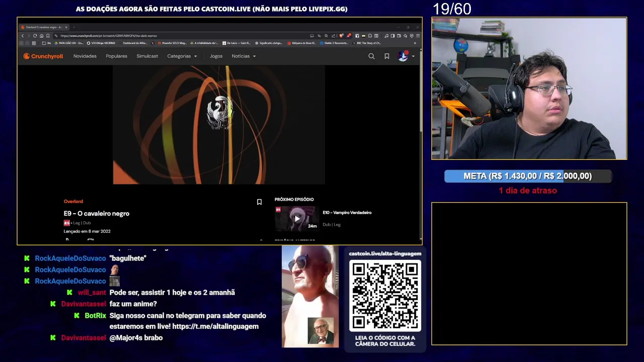Open the IAs bookmarks folder
This screenshot has height=362, width=644.
pyautogui.click(x=47, y=43)
